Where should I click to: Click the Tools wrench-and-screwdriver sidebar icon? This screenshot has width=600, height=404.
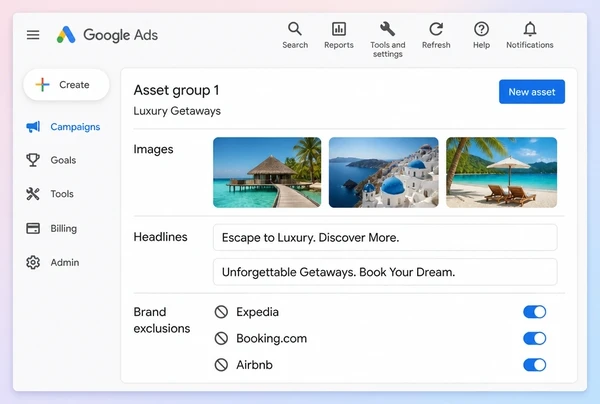(x=33, y=194)
